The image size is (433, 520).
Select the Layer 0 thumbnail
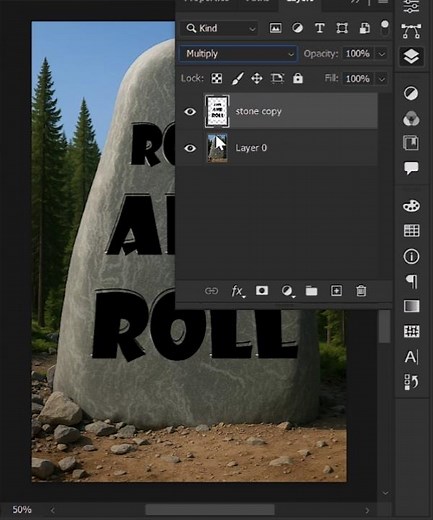coord(217,148)
